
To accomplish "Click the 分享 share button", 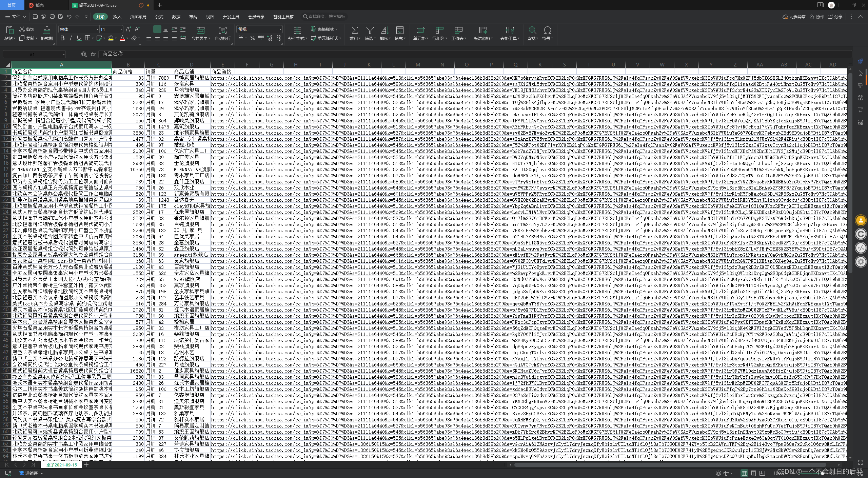I will click(x=835, y=17).
